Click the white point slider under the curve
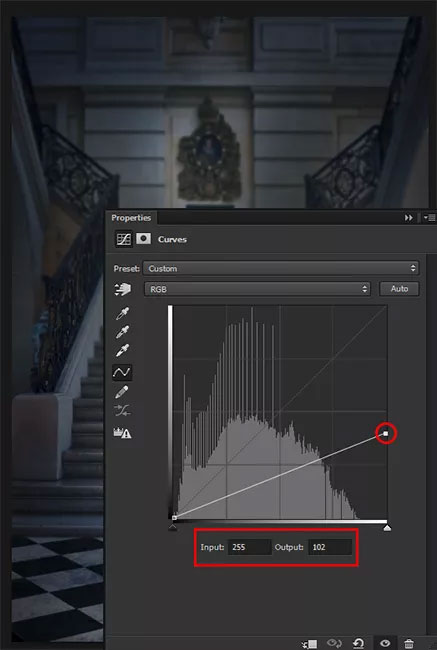The height and width of the screenshot is (650, 437). point(387,527)
